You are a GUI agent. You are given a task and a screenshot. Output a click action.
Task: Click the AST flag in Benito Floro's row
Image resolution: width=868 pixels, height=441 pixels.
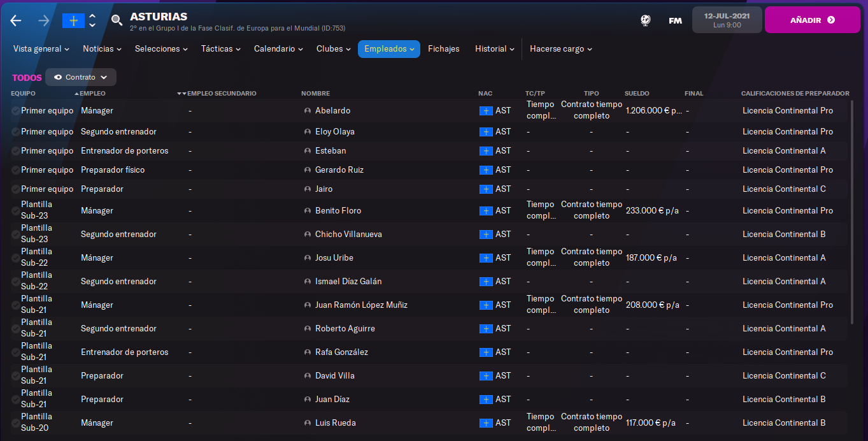click(486, 211)
